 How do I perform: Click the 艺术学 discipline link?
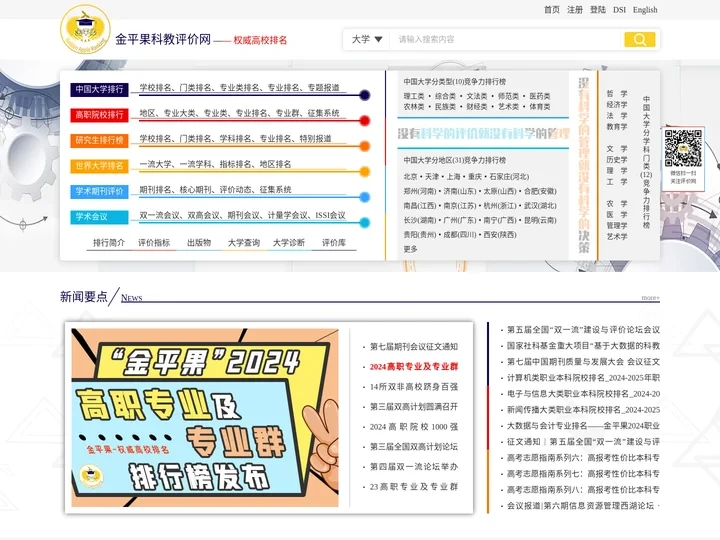point(617,236)
